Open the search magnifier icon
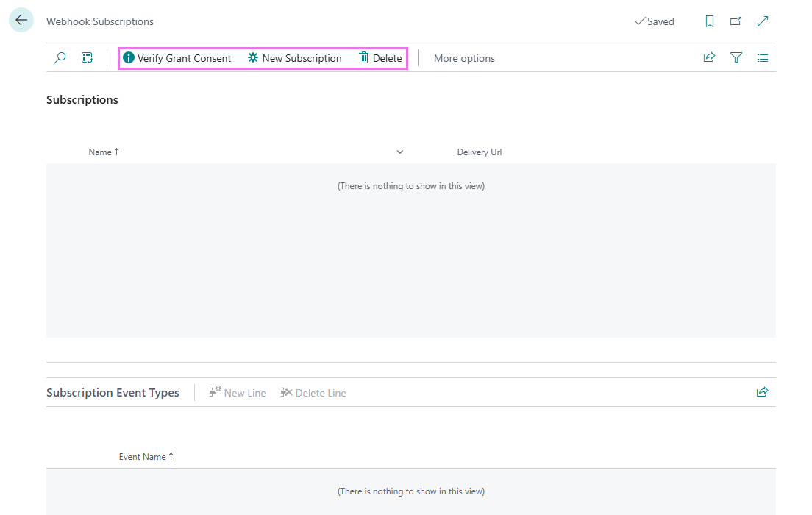The image size is (812, 515). click(60, 58)
